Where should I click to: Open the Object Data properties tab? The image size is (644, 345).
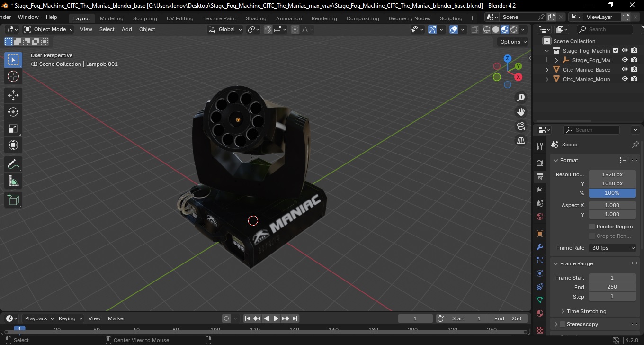(540, 300)
